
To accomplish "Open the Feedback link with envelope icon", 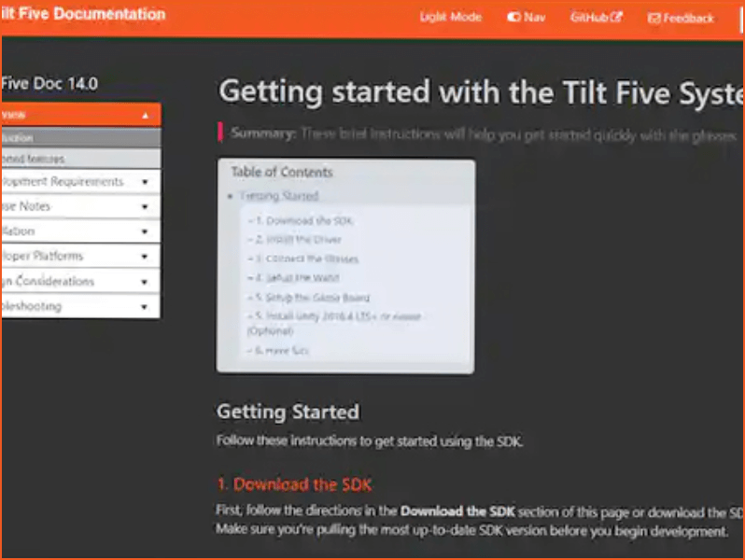I will point(681,19).
